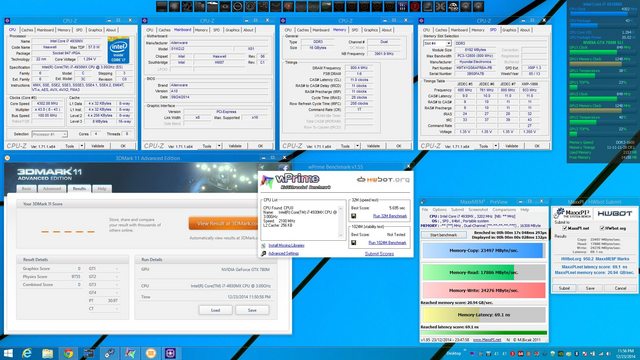Click the Start benchmark button in MaxxMEM
The height and width of the screenshot is (360, 640).
pos(444,235)
